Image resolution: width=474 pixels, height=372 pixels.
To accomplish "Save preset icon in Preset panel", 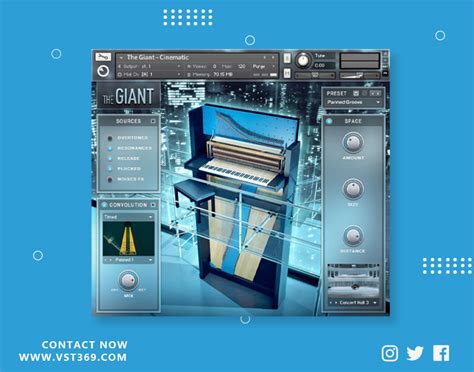I will pyautogui.click(x=356, y=93).
